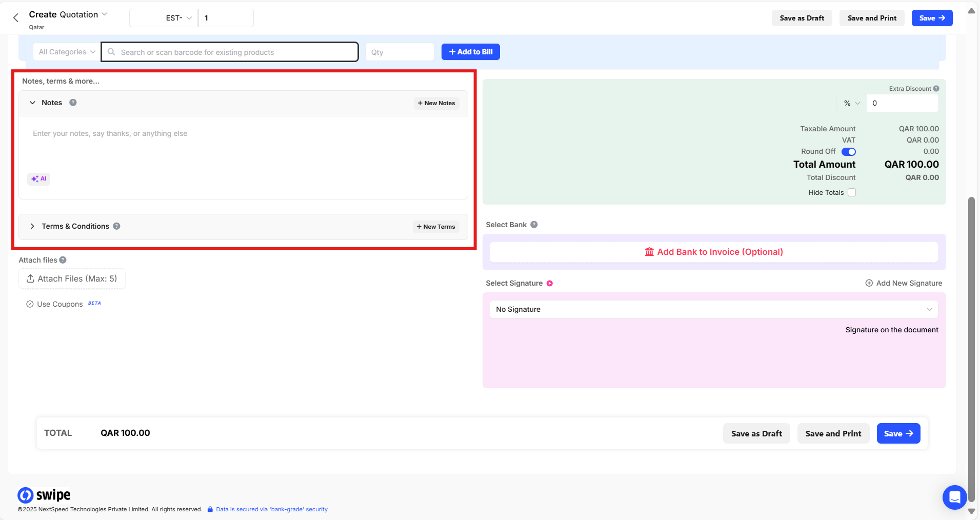Click Add New Signature link

click(x=904, y=283)
